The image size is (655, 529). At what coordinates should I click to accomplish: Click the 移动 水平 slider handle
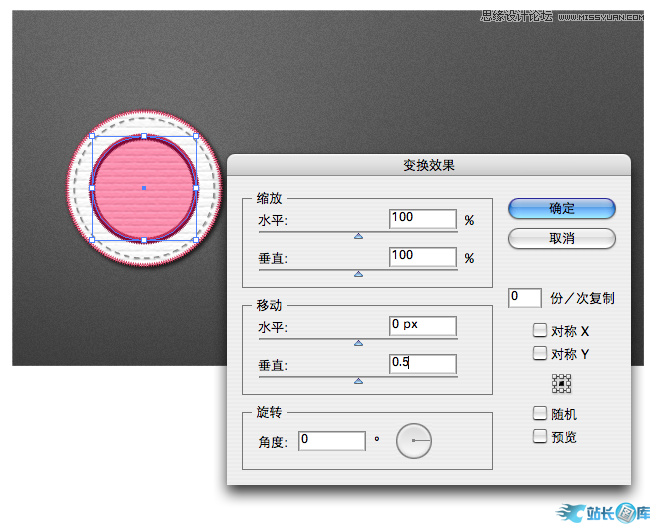pos(358,343)
